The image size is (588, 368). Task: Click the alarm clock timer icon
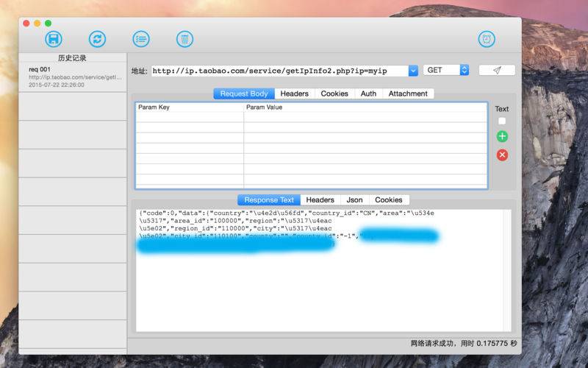pyautogui.click(x=487, y=39)
